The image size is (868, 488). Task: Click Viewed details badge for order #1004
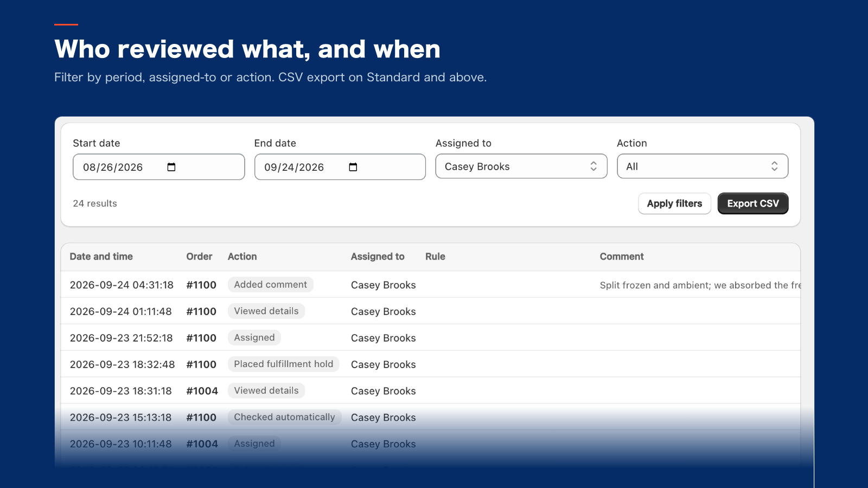[266, 391]
